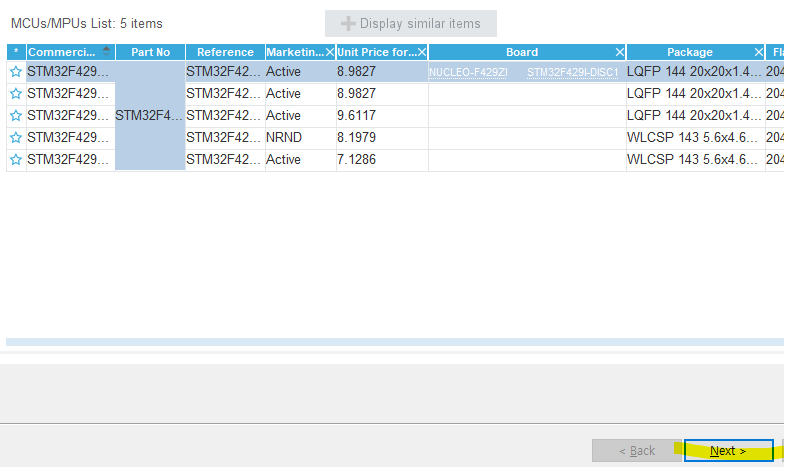Viewport: 786px width, 467px height.
Task: Click the NRND marketing status cell
Action: click(300, 137)
